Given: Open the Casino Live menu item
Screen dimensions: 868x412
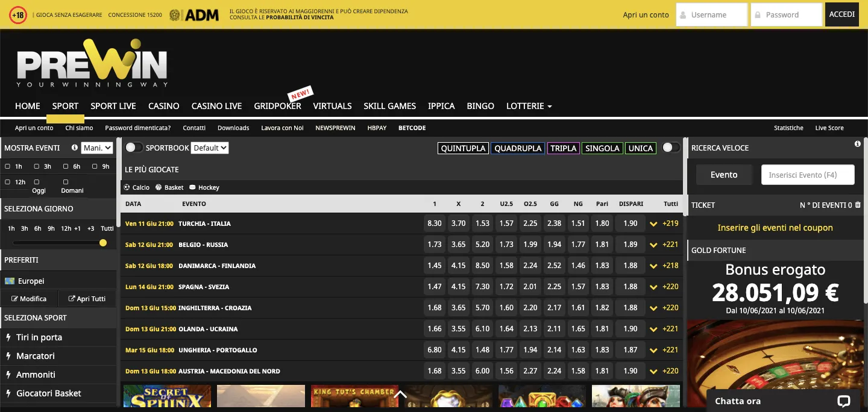Looking at the screenshot, I should click(216, 106).
